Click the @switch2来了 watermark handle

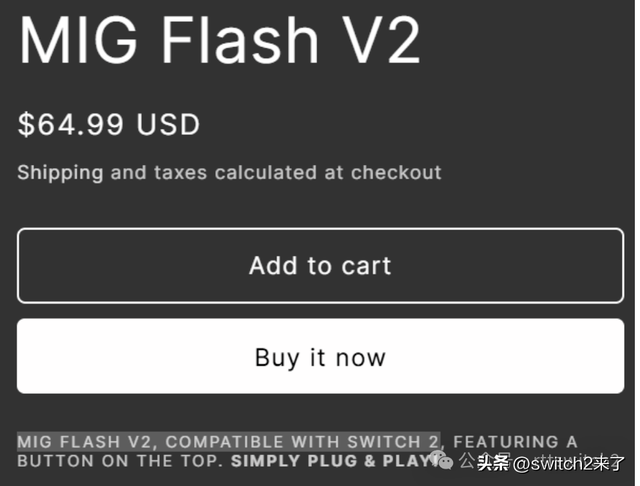[569, 463]
